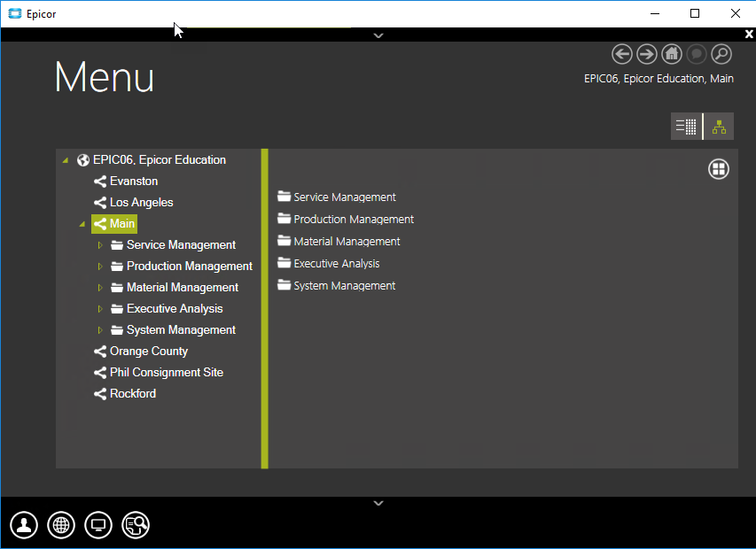Select the highlighted Main site
The width and height of the screenshot is (756, 549).
click(114, 224)
